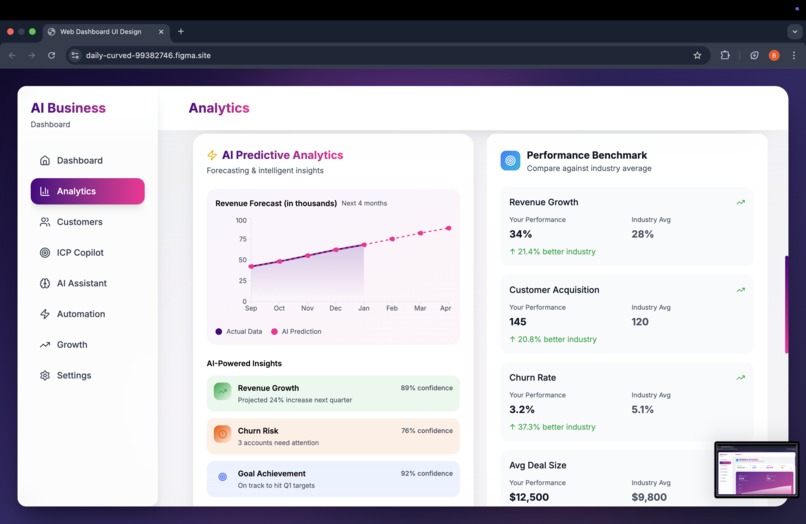
Task: Click the Revenue Growth '34%' value
Action: 520,234
